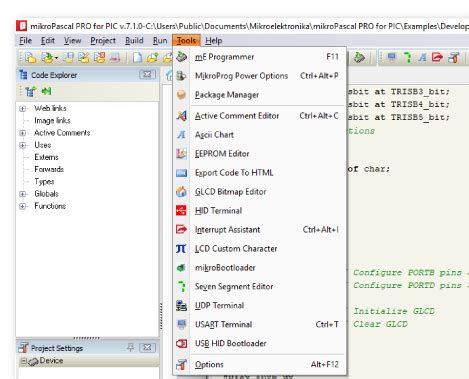Click green arrow icon in Code Explorer toolbar

(46, 91)
